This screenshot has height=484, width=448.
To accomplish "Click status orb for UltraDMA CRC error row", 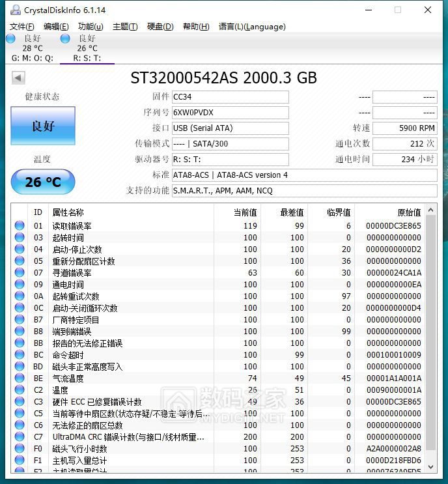I will pyautogui.click(x=20, y=437).
